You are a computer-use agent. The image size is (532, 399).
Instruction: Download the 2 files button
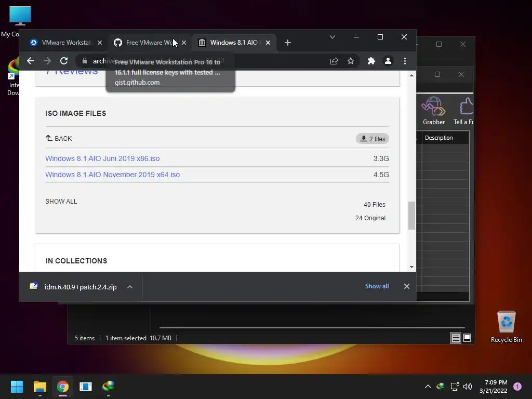[373, 139]
